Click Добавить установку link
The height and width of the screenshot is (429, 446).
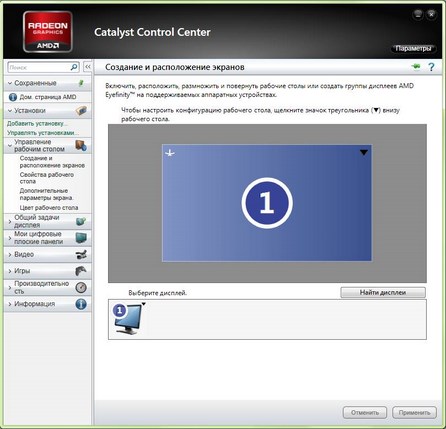[x=37, y=124]
